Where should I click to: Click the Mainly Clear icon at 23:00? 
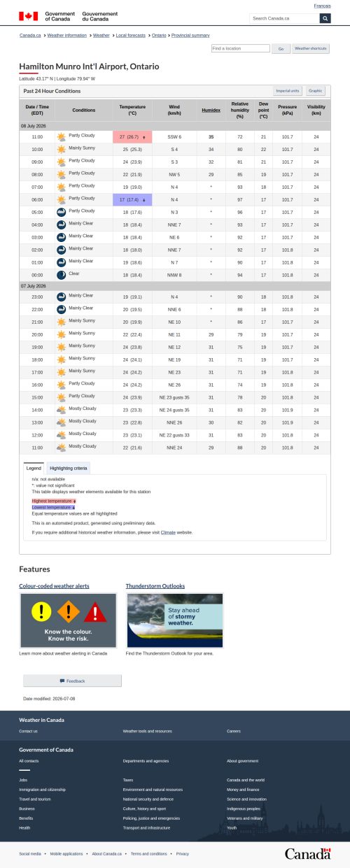(x=62, y=297)
